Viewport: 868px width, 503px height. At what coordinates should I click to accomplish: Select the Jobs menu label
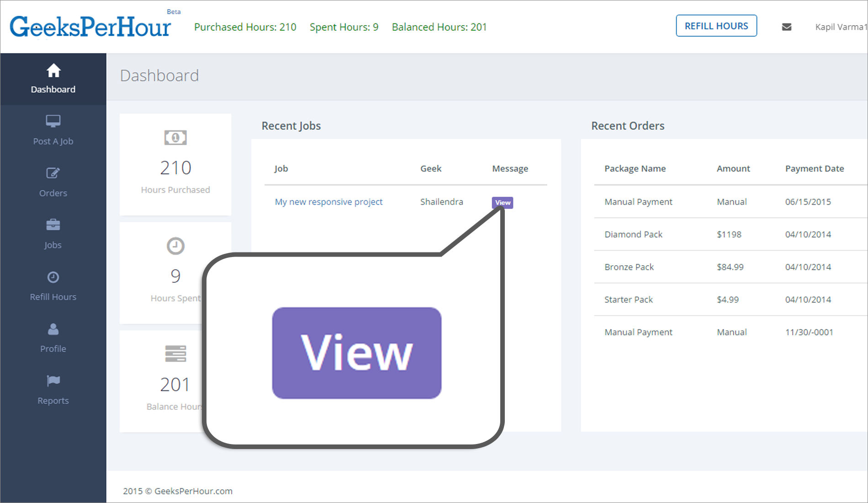[53, 245]
